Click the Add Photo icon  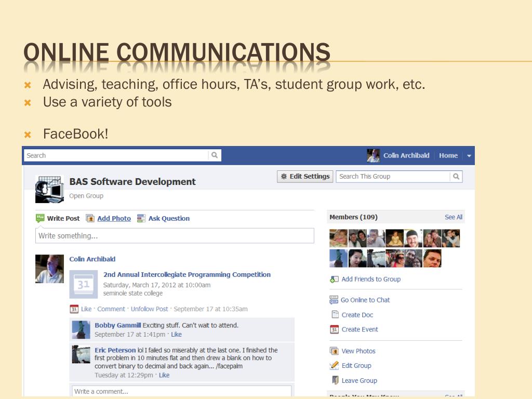(x=90, y=219)
